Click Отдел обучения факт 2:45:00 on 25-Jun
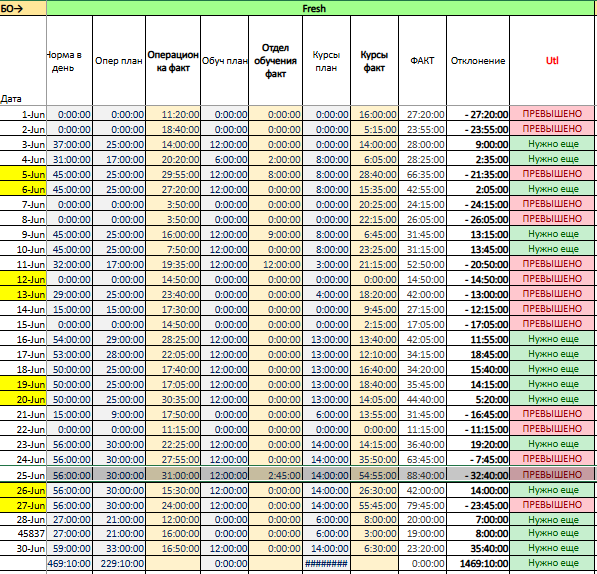The width and height of the screenshot is (597, 574). pos(275,475)
